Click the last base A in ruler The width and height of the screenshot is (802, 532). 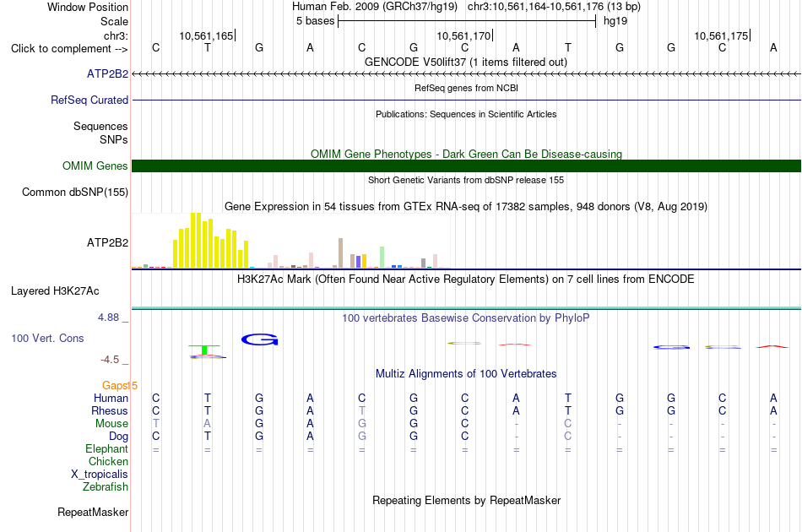(773, 47)
